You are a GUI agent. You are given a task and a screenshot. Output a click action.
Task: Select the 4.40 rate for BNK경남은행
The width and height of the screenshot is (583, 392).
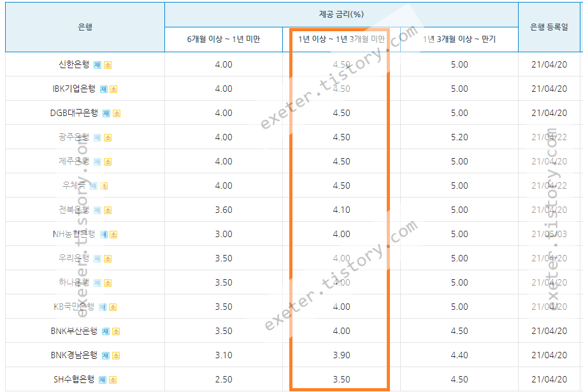tap(459, 355)
